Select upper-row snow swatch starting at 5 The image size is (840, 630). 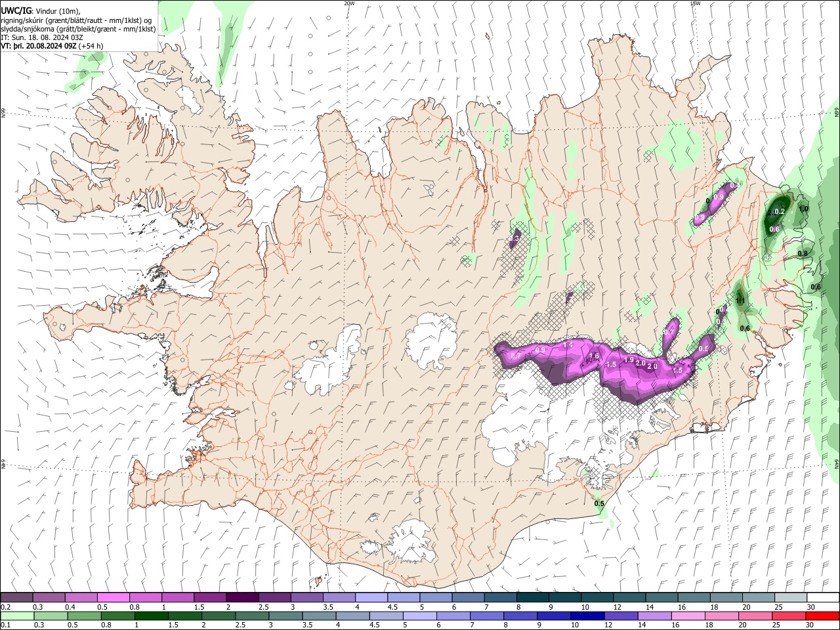pos(436,597)
